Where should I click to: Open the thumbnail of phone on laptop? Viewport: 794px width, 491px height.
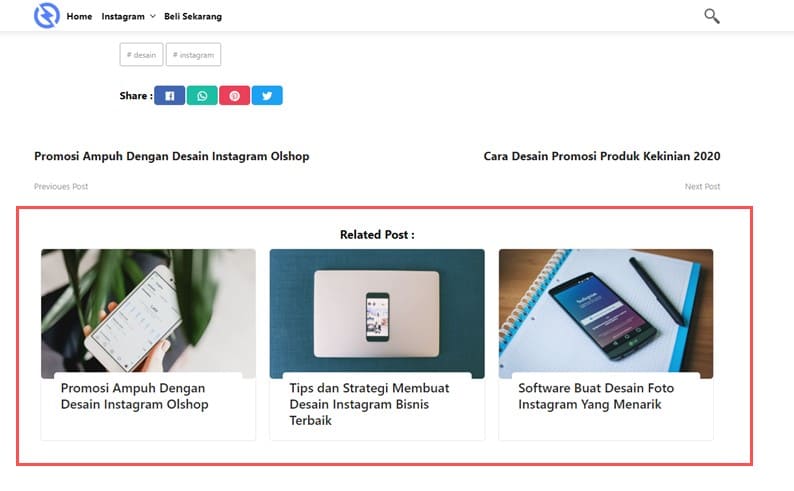pos(377,313)
